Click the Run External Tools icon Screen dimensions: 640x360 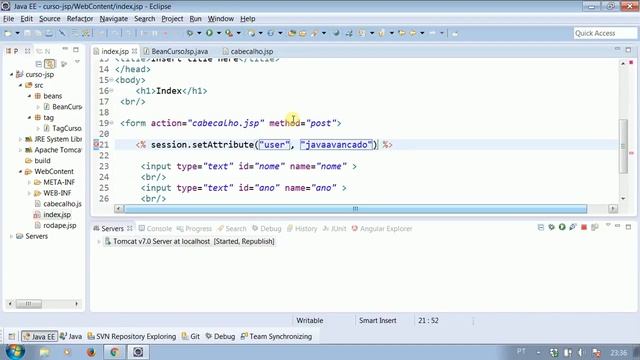click(229, 33)
